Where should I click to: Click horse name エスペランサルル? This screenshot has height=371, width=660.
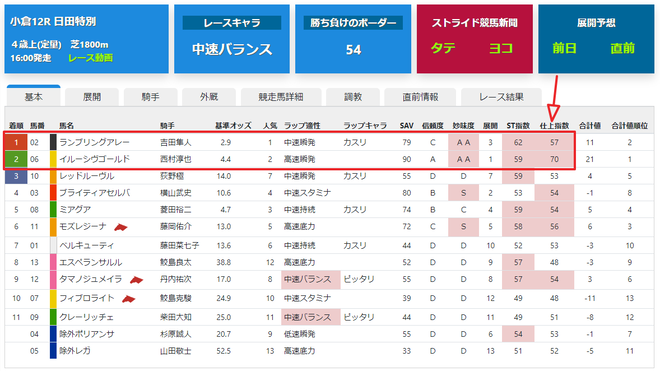click(90, 262)
